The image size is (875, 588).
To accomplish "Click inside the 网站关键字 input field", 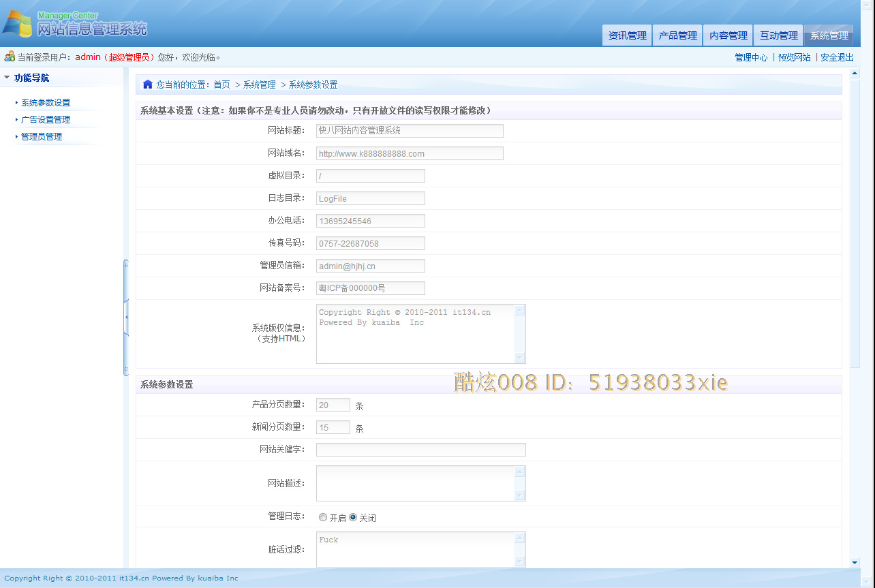I will point(419,449).
